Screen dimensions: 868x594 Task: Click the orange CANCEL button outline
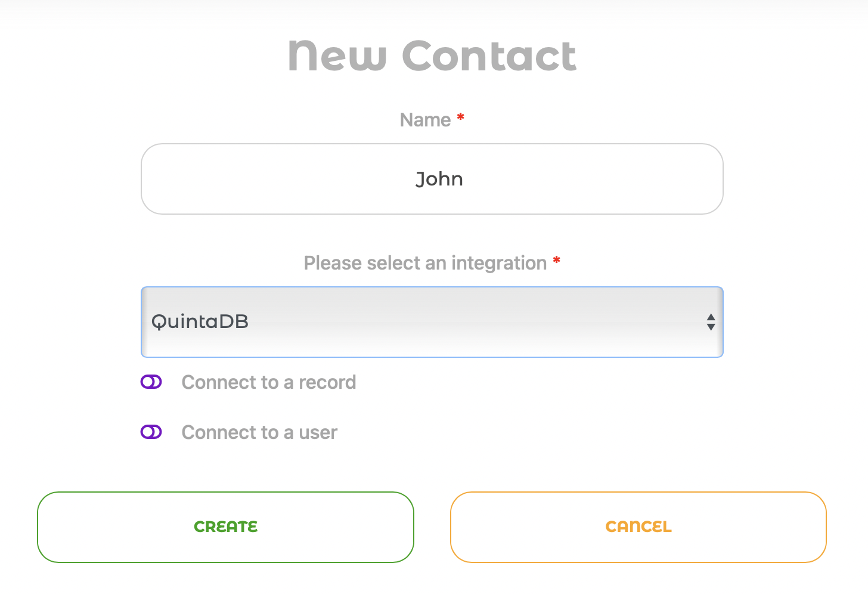638,527
